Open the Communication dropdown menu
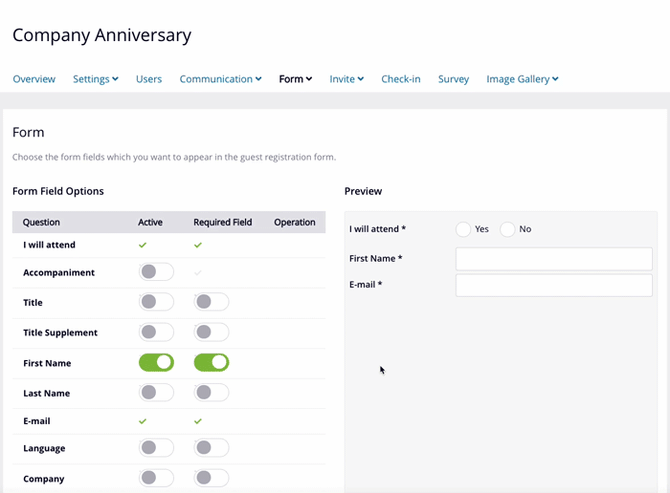 click(220, 79)
